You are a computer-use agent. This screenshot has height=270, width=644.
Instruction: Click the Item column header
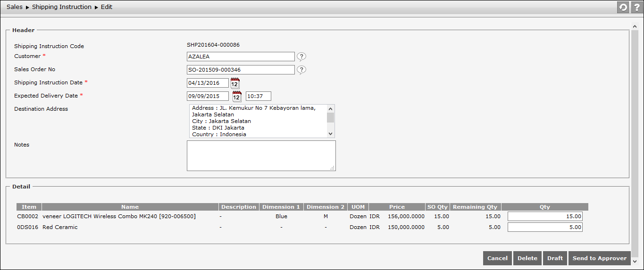click(x=29, y=207)
